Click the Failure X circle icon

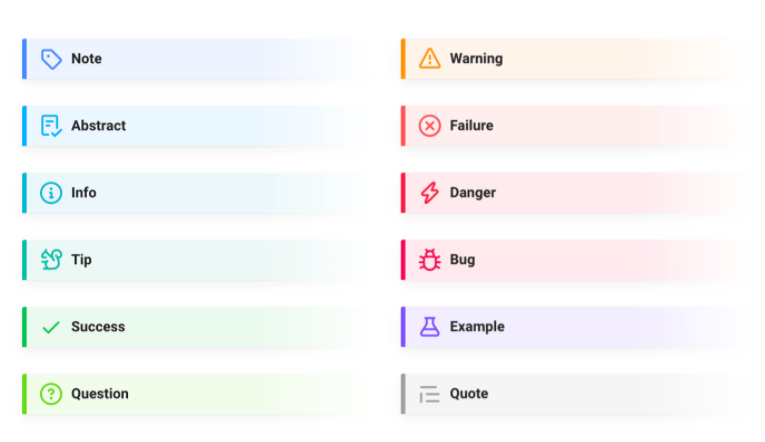coord(430,126)
